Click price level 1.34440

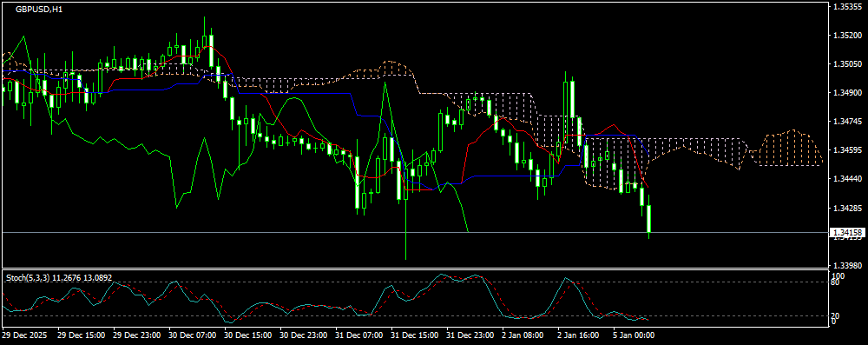(847, 179)
